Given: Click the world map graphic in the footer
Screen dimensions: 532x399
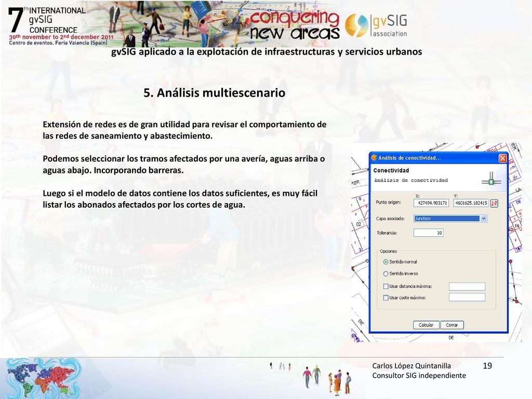Looking at the screenshot, I should (44, 378).
